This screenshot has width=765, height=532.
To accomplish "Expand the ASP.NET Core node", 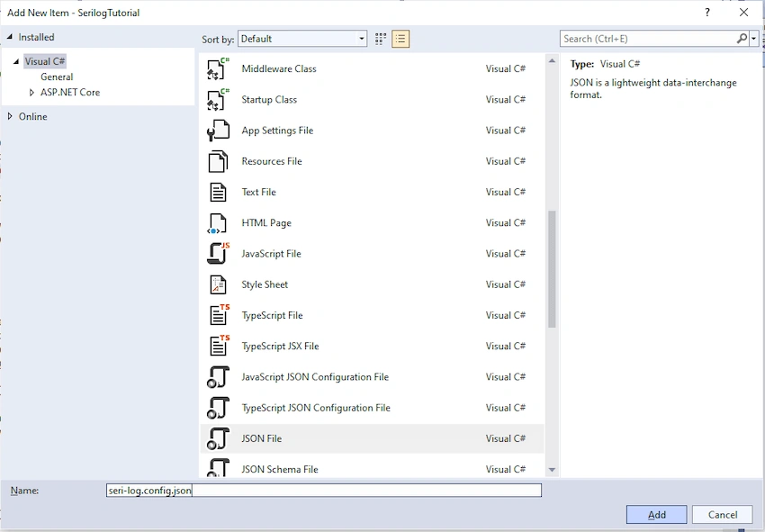I will [x=31, y=92].
